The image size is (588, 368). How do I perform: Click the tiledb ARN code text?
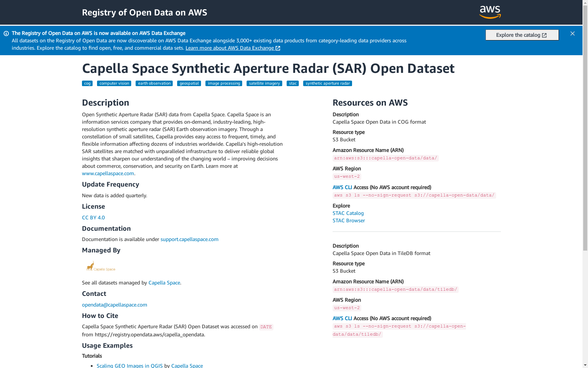(395, 290)
